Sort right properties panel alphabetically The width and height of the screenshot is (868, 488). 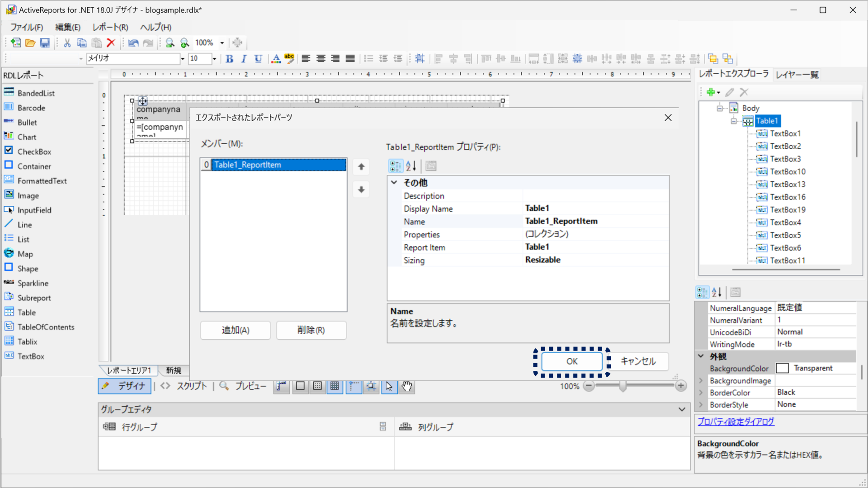point(717,292)
